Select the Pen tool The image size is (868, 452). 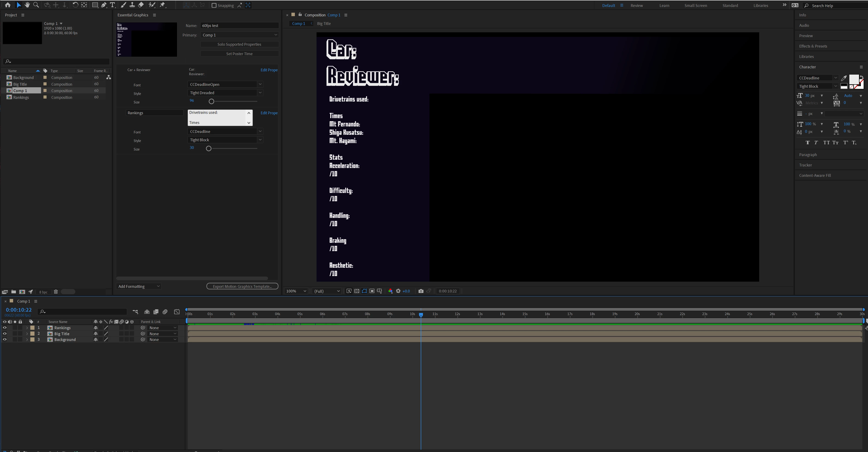tap(104, 5)
